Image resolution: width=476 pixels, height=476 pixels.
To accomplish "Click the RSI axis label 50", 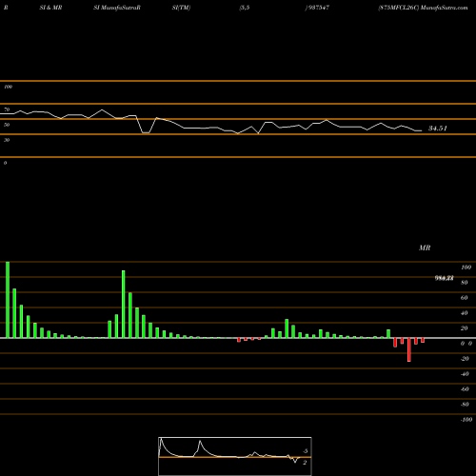I will point(7,125).
